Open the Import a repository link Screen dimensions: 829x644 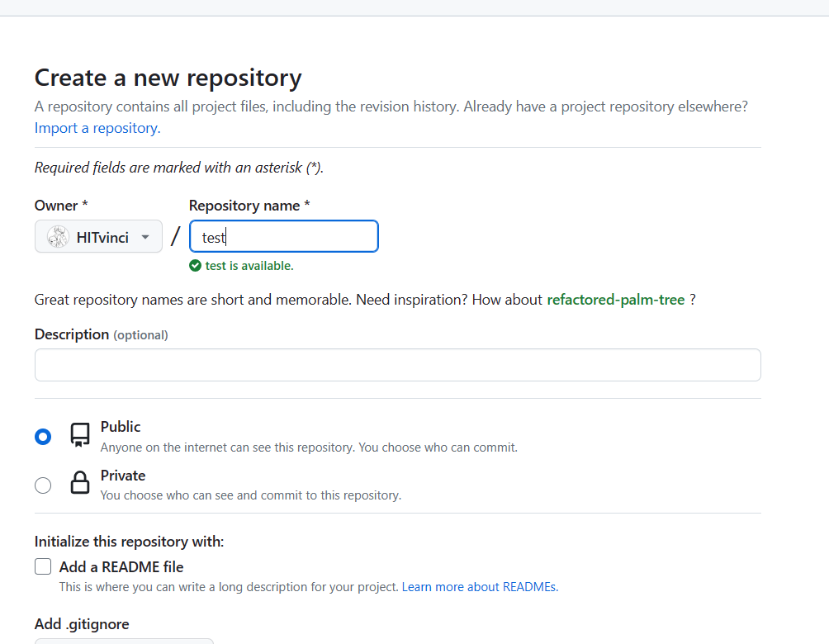97,128
